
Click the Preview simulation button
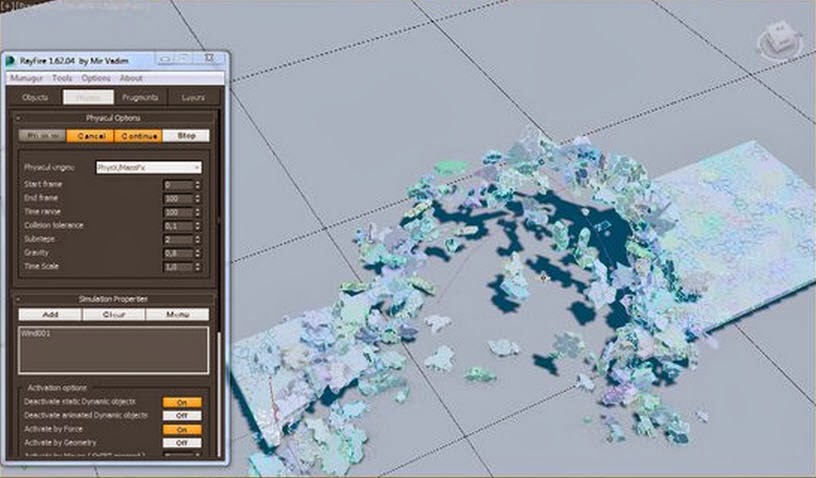[42, 136]
